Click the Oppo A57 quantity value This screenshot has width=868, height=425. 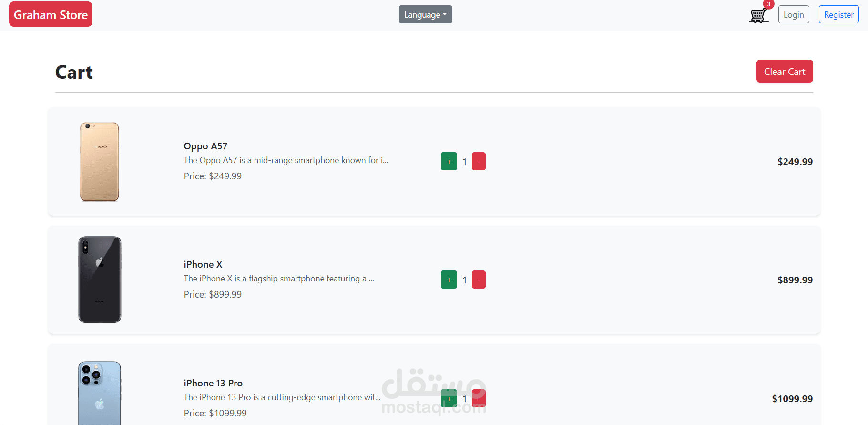pyautogui.click(x=465, y=162)
